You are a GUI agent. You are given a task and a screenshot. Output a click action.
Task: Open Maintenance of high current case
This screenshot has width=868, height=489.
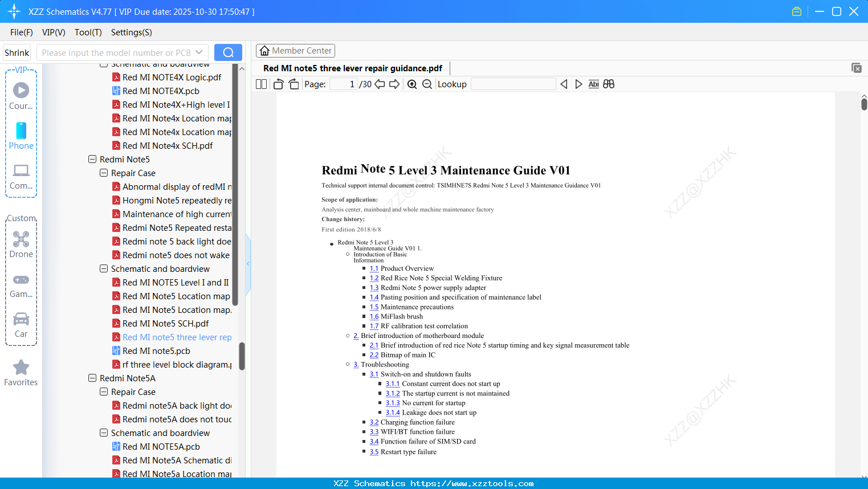(172, 214)
